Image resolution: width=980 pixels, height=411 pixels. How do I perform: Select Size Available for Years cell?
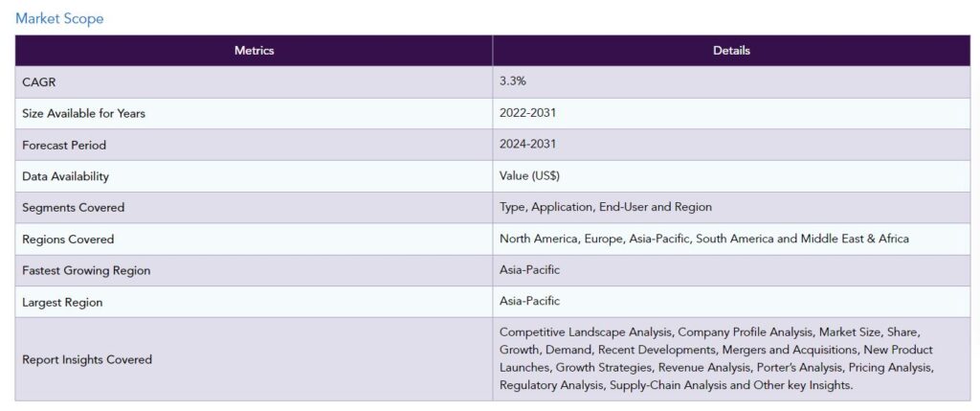pyautogui.click(x=254, y=113)
